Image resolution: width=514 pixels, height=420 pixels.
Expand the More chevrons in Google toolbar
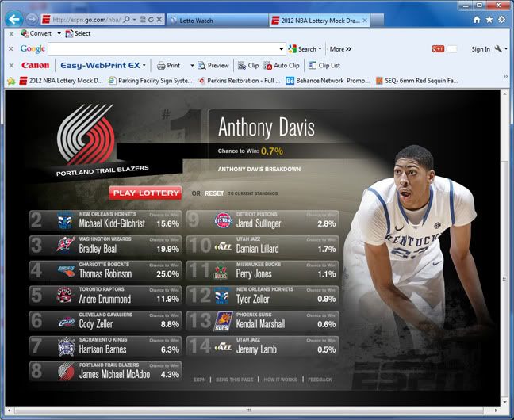(x=348, y=49)
